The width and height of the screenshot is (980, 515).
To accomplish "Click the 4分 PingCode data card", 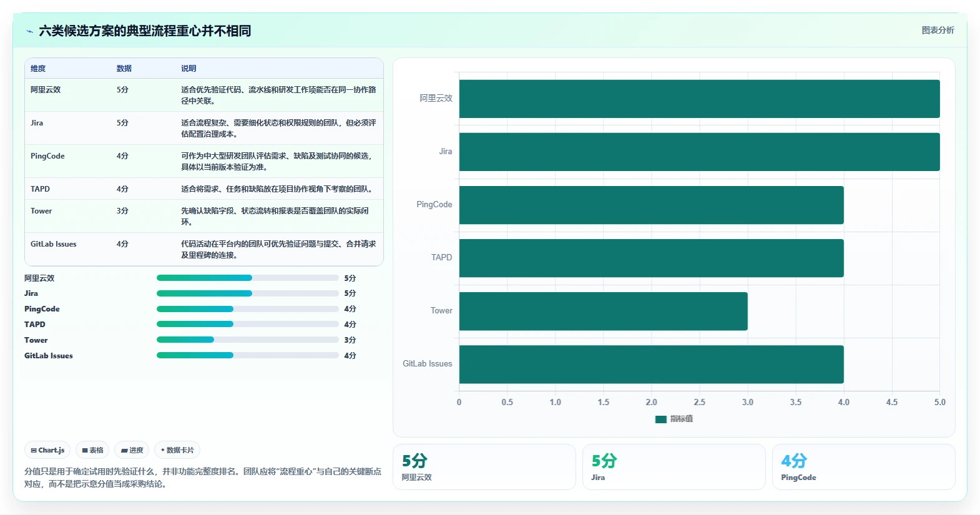I will [x=864, y=467].
